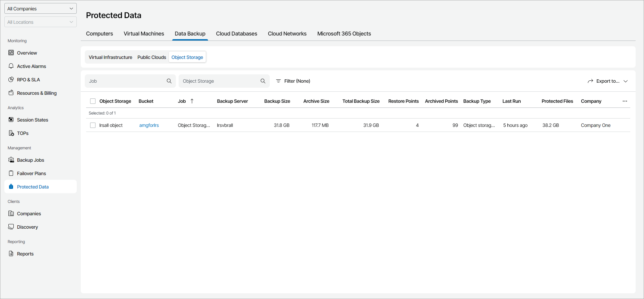Sort by the Job column header
The height and width of the screenshot is (299, 644).
click(182, 101)
